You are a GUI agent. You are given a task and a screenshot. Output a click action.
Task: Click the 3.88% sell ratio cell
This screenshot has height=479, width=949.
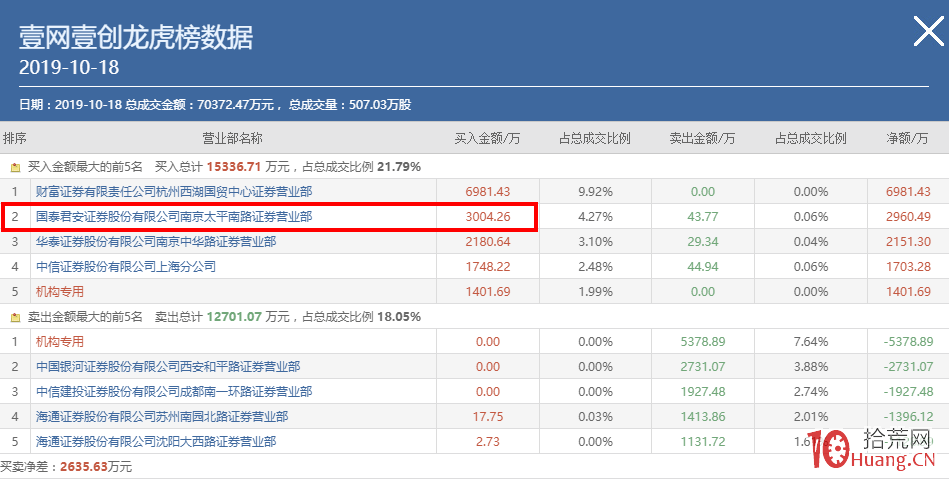(810, 367)
